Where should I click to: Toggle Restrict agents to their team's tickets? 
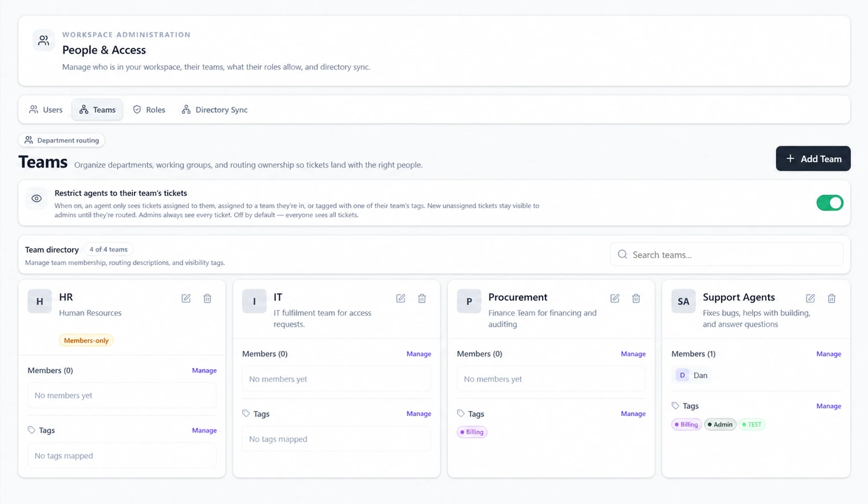[830, 203]
